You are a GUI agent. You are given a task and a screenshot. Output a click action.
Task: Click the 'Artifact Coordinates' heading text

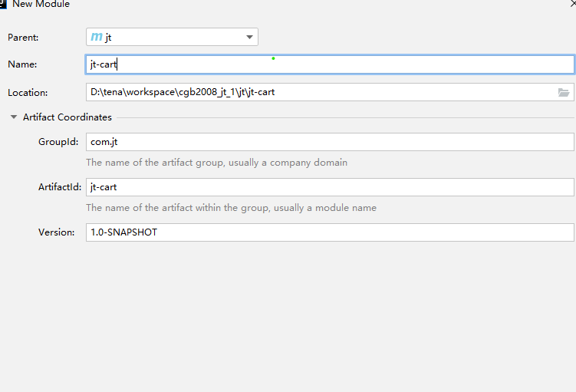pyautogui.click(x=67, y=117)
